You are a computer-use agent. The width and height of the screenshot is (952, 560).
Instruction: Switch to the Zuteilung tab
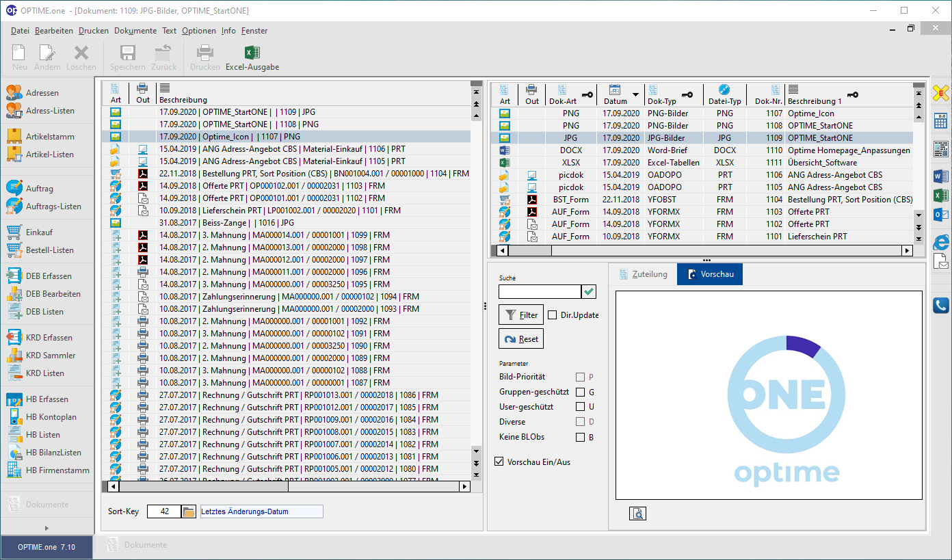(642, 274)
